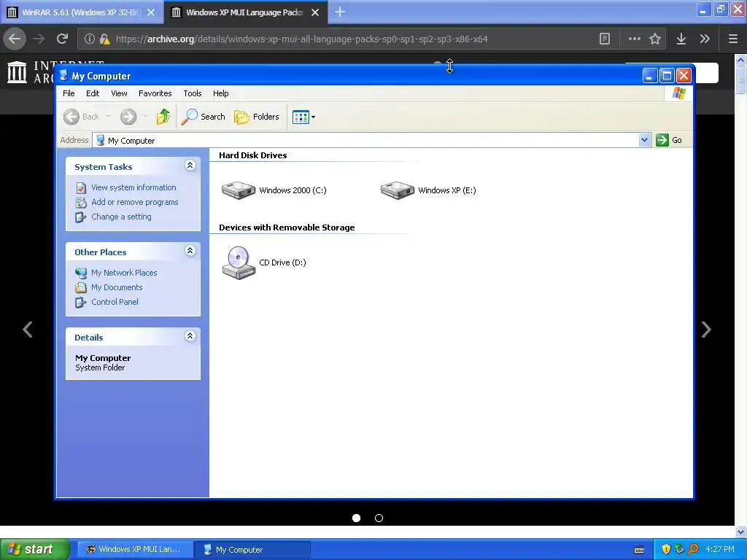Open the File menu
Image resolution: width=747 pixels, height=560 pixels.
[69, 93]
